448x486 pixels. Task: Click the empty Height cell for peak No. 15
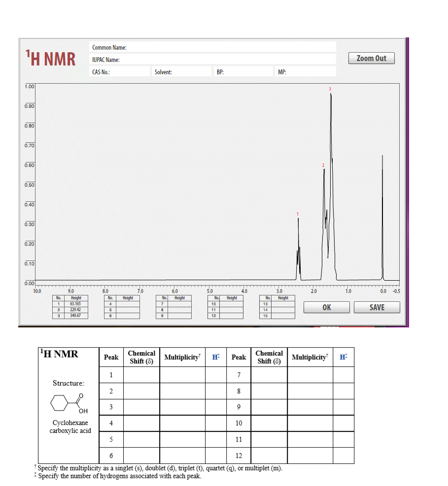pyautogui.click(x=283, y=316)
